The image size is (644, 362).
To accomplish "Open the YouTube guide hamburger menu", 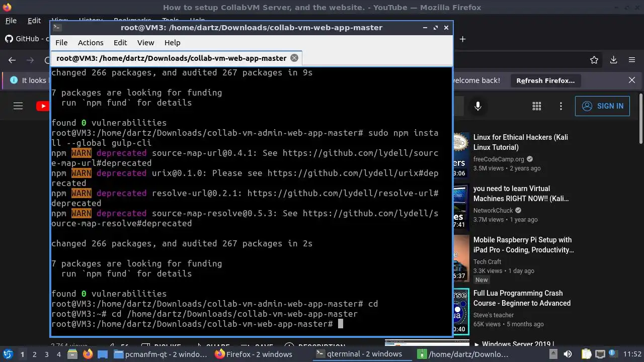I will [x=18, y=106].
